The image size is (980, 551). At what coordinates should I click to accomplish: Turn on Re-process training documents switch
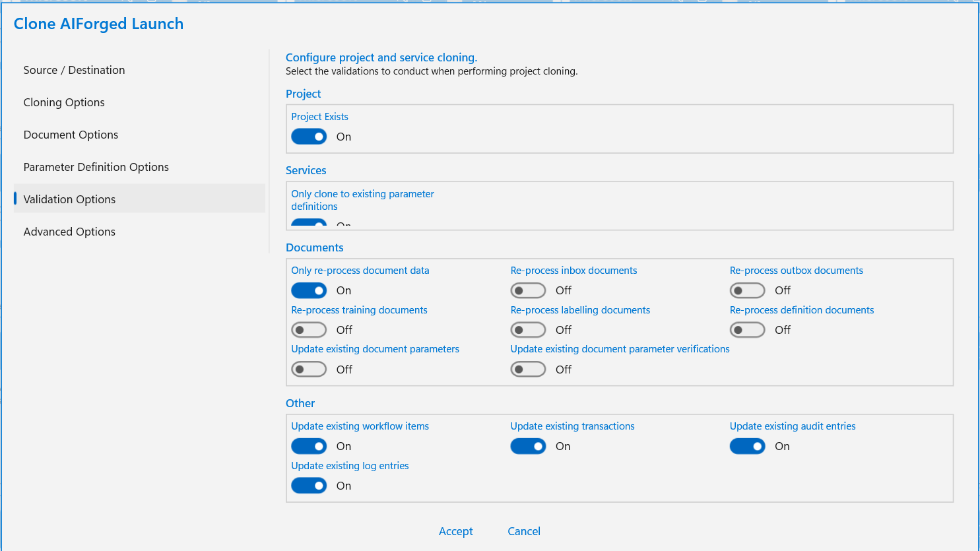(x=309, y=330)
